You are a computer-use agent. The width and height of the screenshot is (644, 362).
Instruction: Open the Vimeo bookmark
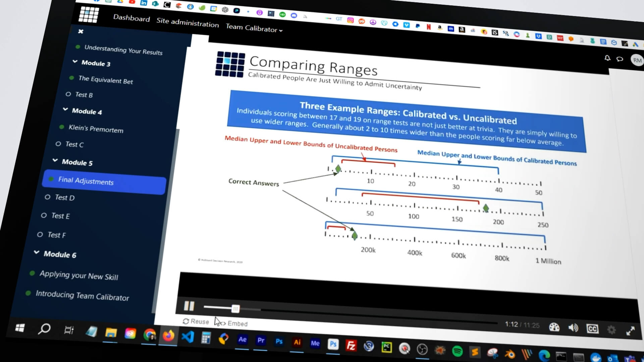(406, 25)
